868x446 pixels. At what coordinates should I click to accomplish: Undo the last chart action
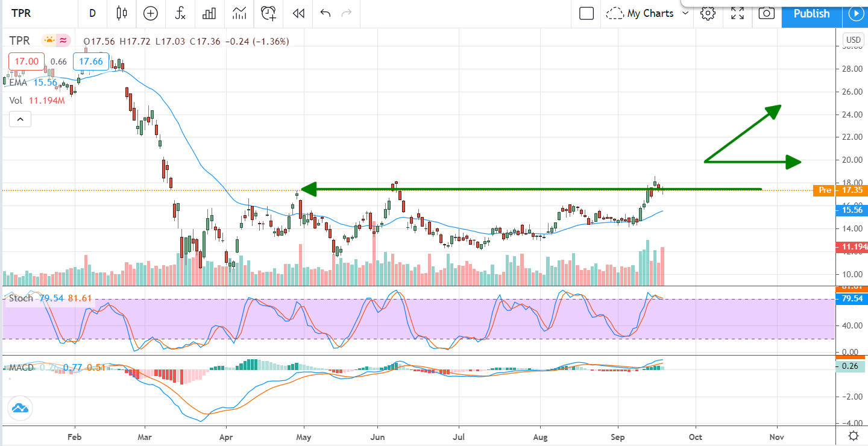pyautogui.click(x=325, y=13)
